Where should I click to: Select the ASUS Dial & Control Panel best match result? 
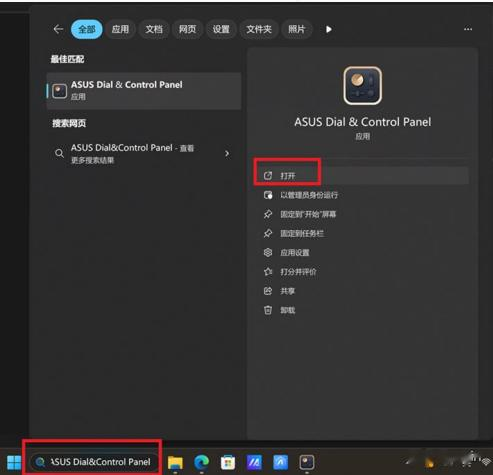coord(144,91)
